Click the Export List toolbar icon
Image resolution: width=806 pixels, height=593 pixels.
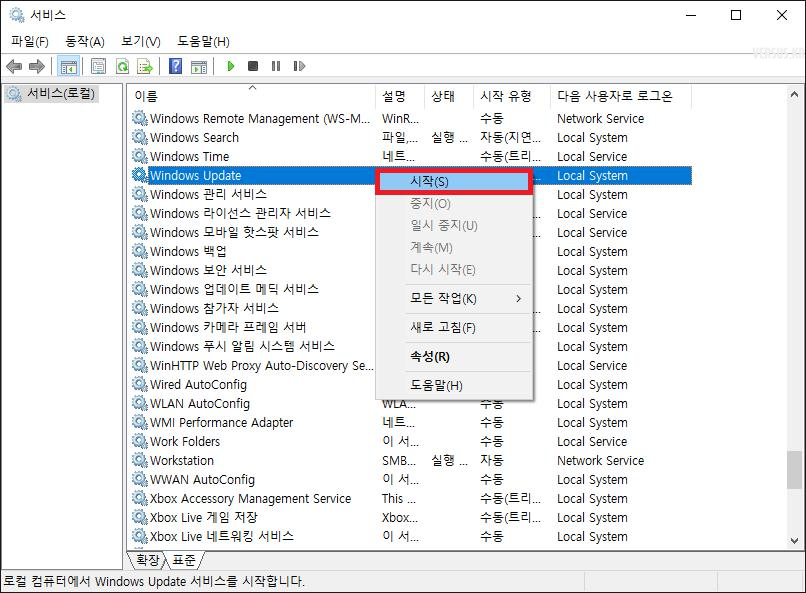coord(145,66)
